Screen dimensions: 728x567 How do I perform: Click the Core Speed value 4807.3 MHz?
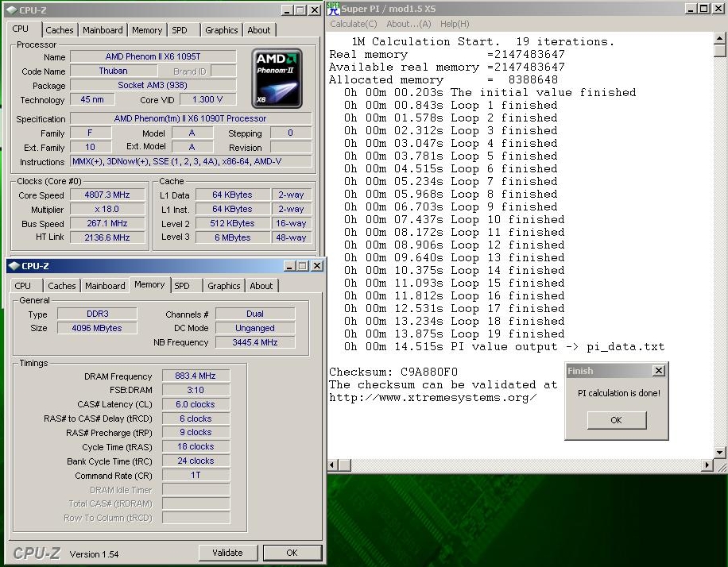[x=107, y=195]
